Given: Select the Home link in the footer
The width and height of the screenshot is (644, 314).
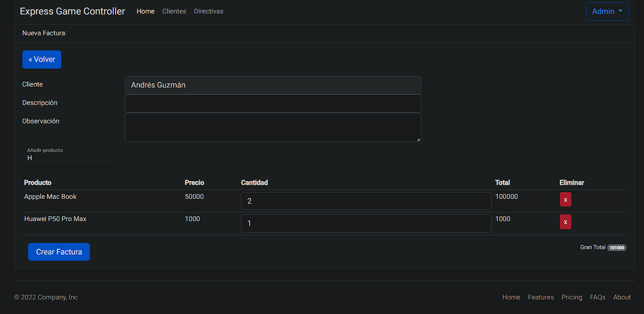Looking at the screenshot, I should pos(511,297).
